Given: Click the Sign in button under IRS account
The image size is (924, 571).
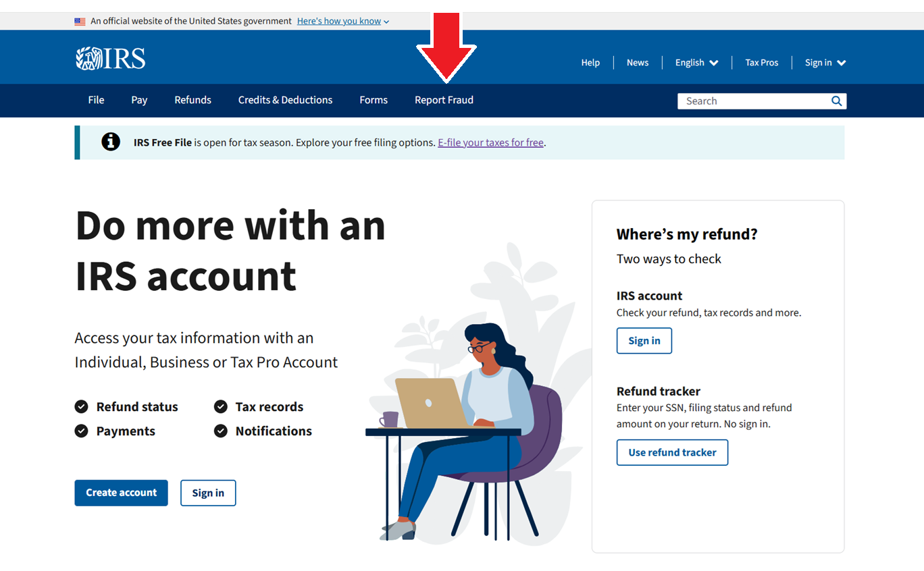Looking at the screenshot, I should pyautogui.click(x=644, y=341).
